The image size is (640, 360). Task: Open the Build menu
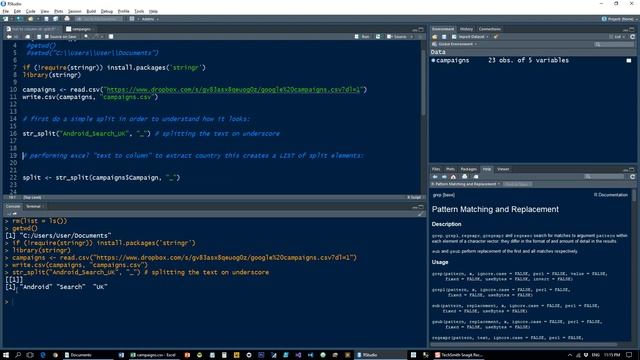click(91, 11)
